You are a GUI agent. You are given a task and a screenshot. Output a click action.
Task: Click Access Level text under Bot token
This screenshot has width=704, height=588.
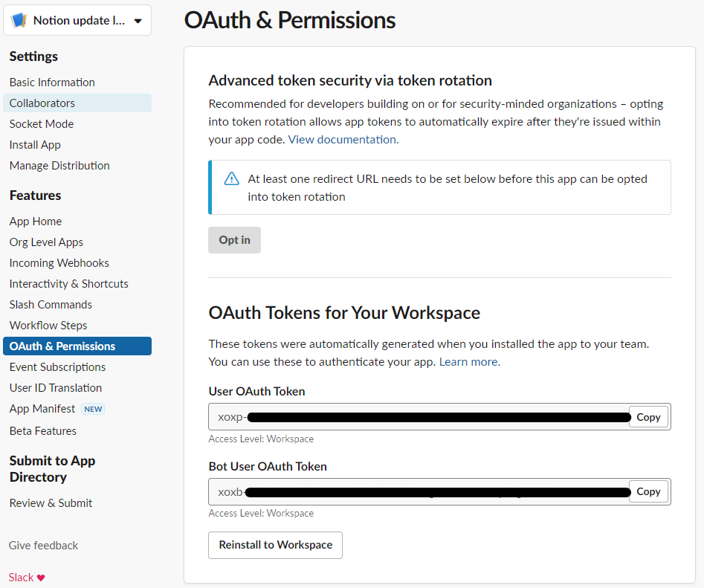pos(261,513)
